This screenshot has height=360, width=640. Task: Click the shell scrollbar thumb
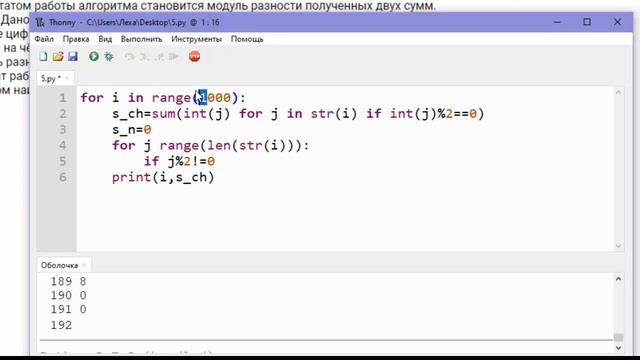(x=618, y=337)
